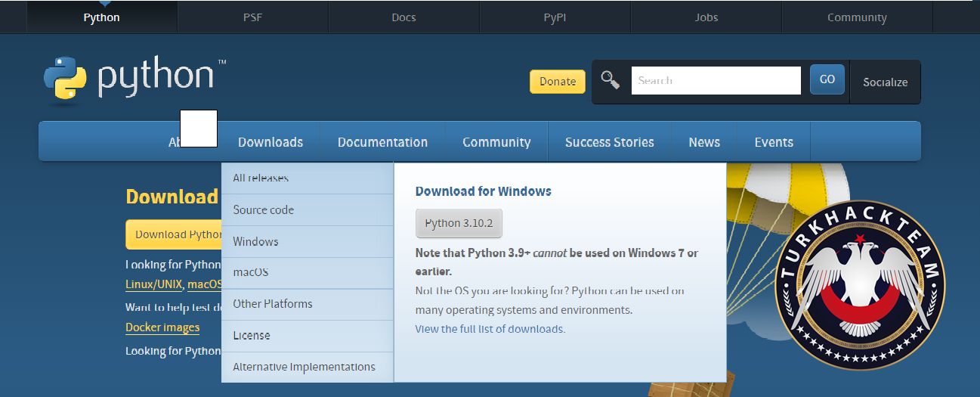Open the News navigation menu
The image size is (980, 397).
[704, 142]
